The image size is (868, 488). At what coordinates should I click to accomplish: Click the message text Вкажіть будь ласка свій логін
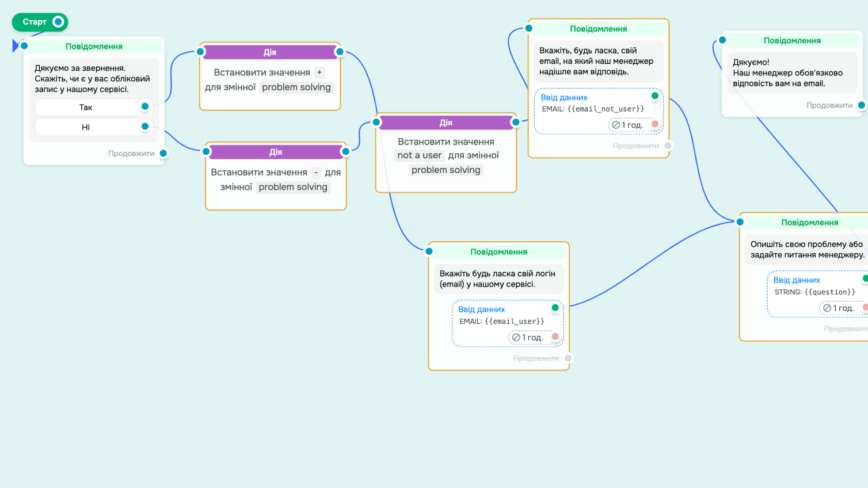click(497, 279)
